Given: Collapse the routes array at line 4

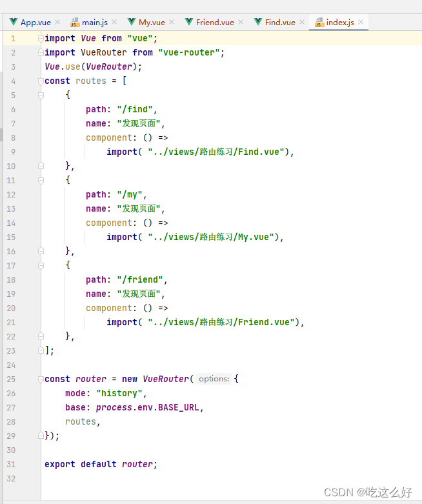Looking at the screenshot, I should [41, 81].
